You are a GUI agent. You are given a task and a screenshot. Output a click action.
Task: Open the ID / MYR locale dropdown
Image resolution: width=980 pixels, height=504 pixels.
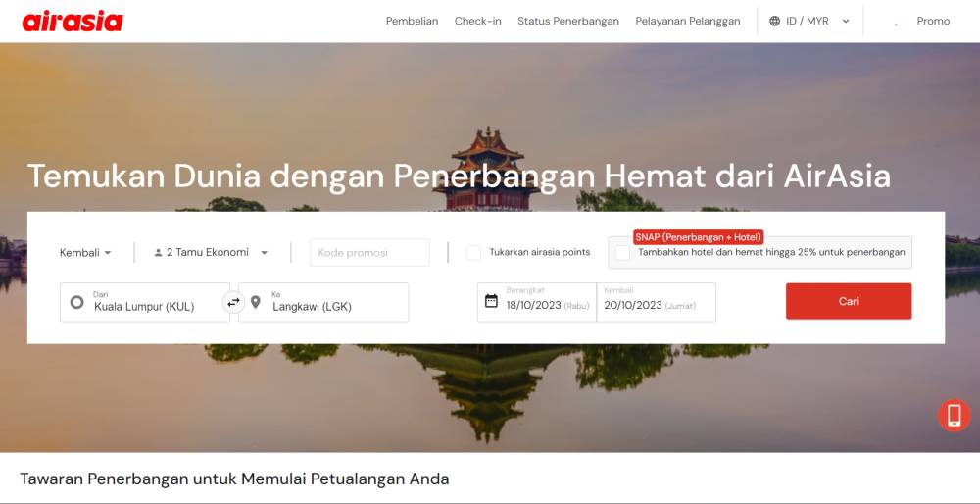tap(809, 22)
